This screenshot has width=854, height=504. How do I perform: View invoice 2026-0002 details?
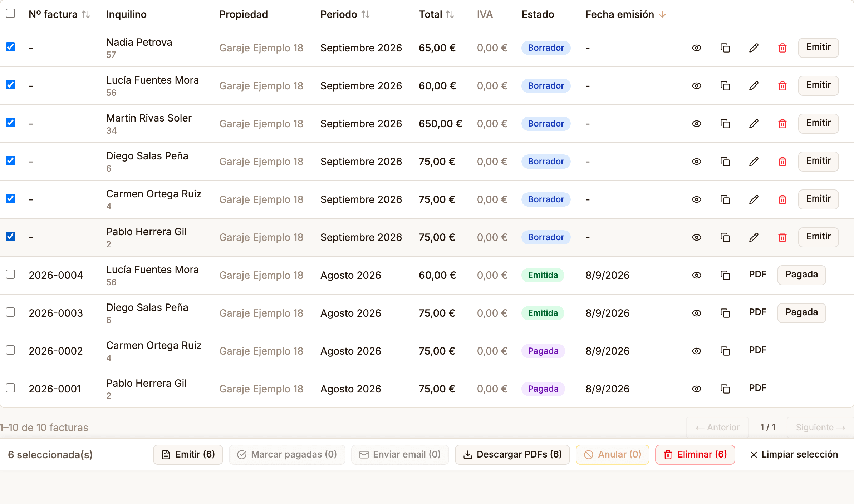click(696, 351)
